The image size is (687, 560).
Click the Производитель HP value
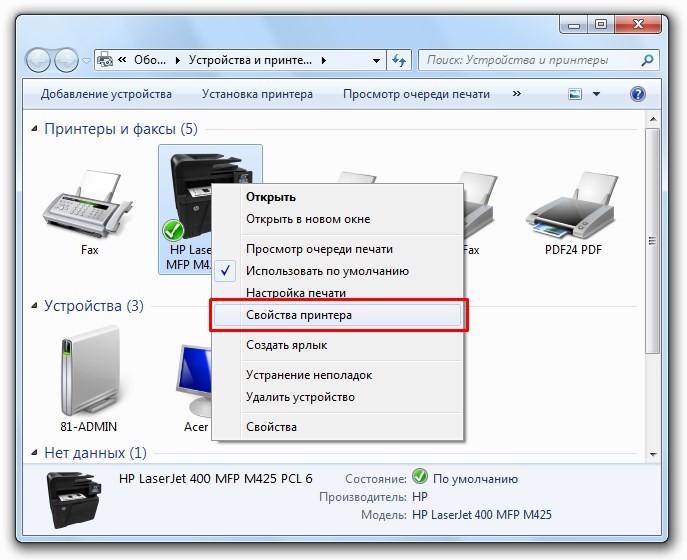coord(420,497)
